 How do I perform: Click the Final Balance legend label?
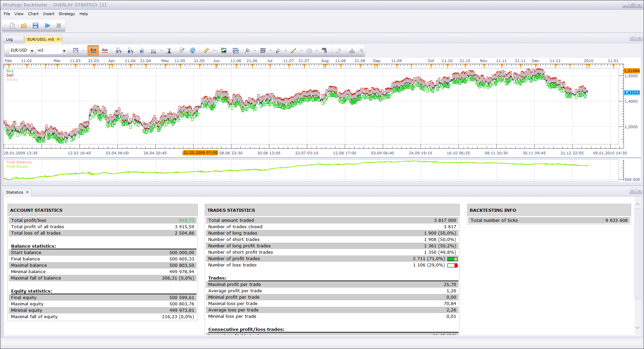coord(19,162)
